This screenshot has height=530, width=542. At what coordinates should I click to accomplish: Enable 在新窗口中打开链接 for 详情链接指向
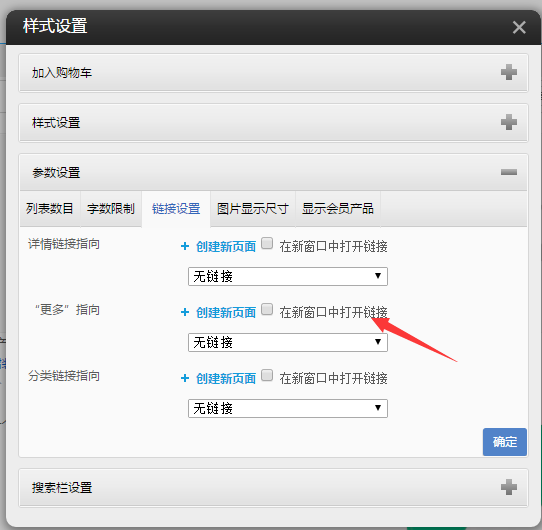[267, 243]
